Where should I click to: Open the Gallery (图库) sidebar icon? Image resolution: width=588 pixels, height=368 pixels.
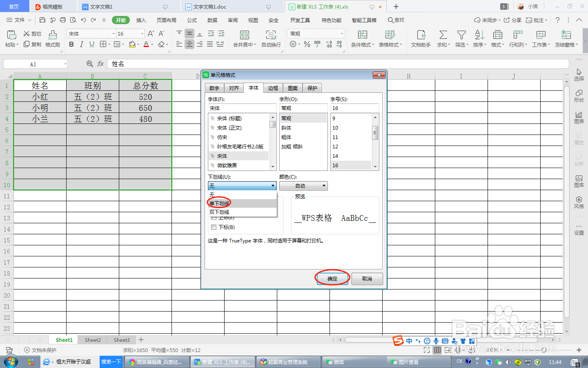579,178
